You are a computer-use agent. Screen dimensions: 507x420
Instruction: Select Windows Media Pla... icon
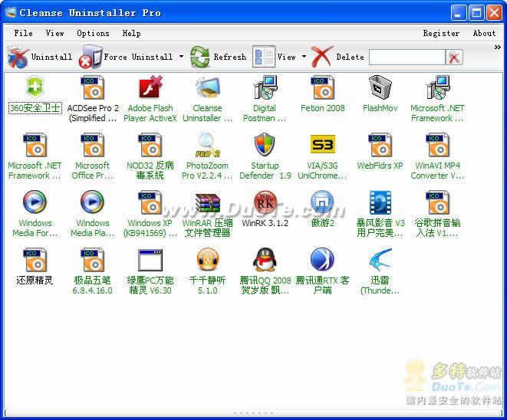click(x=93, y=202)
